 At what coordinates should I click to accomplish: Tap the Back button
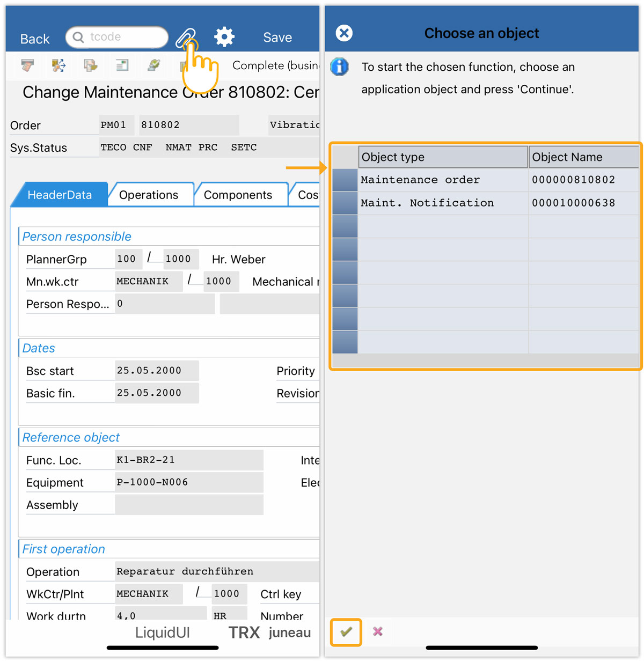(x=35, y=39)
